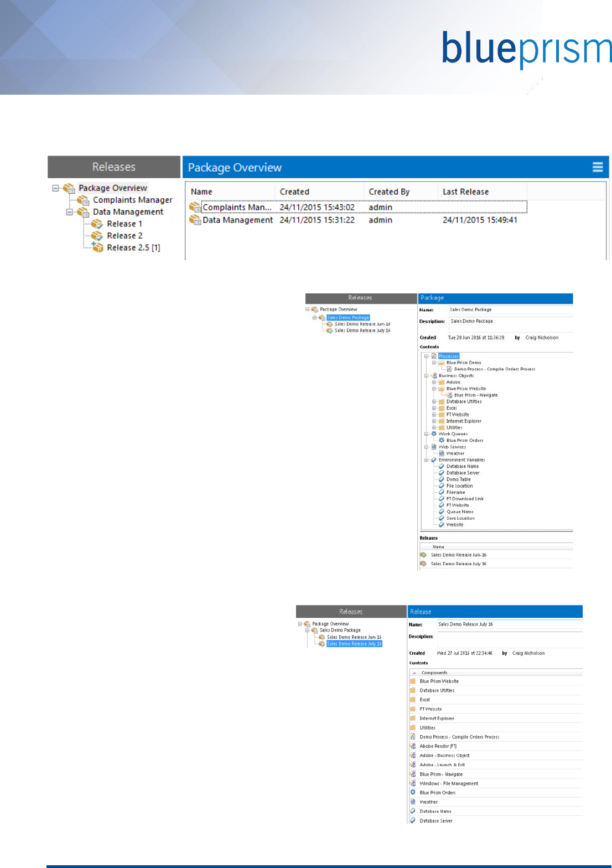The width and height of the screenshot is (612, 868).
Task: Click the Data Management package icon in tree
Action: (84, 212)
